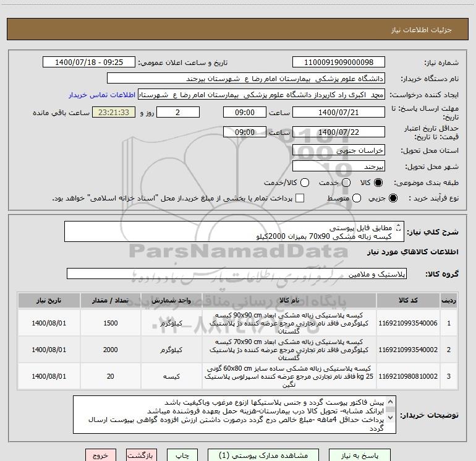Viewport: 476px width, 461px height.
Task: Click the مشاهده مدارک پیوستی (1) button
Action: point(263,455)
